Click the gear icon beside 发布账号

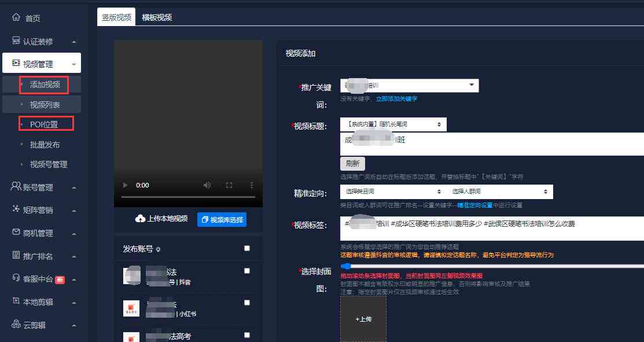click(158, 249)
